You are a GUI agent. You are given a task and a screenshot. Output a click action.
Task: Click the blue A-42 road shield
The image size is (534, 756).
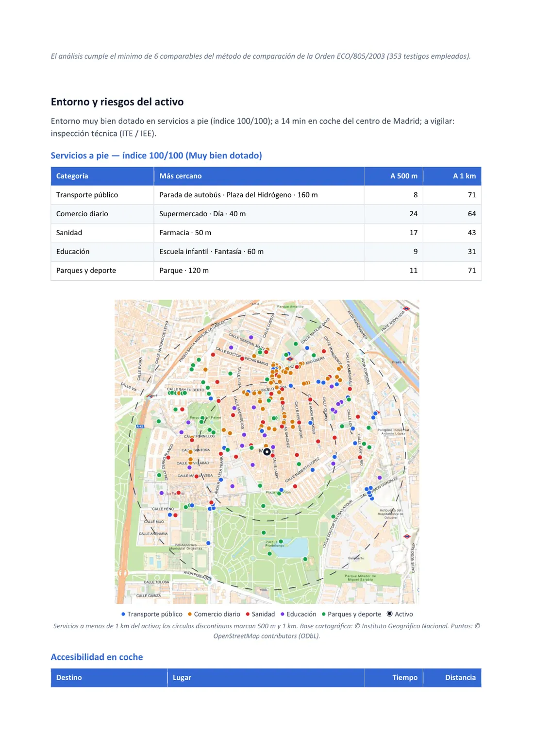tap(140, 426)
